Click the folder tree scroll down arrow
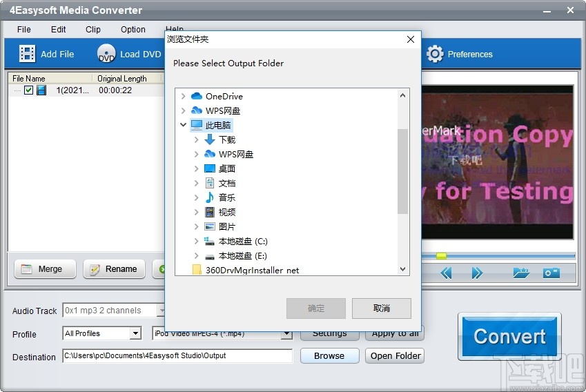This screenshot has width=586, height=392. click(x=402, y=269)
